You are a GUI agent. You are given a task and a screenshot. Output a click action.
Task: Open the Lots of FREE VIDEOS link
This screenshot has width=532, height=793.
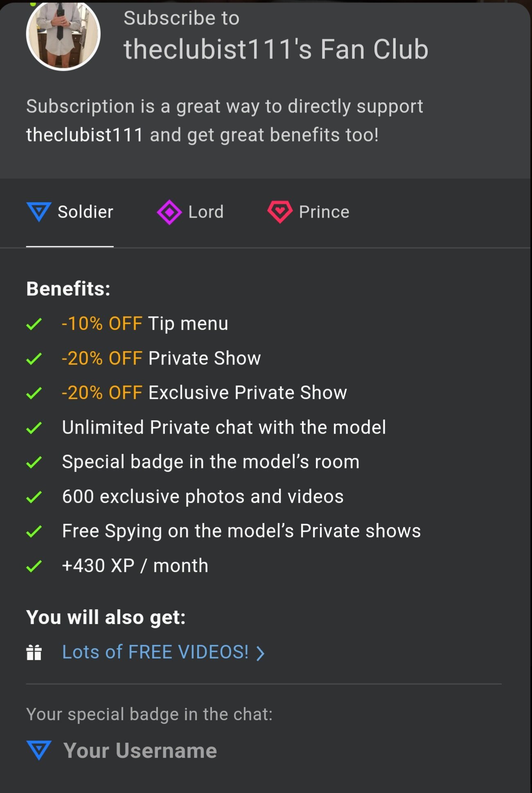pyautogui.click(x=156, y=652)
